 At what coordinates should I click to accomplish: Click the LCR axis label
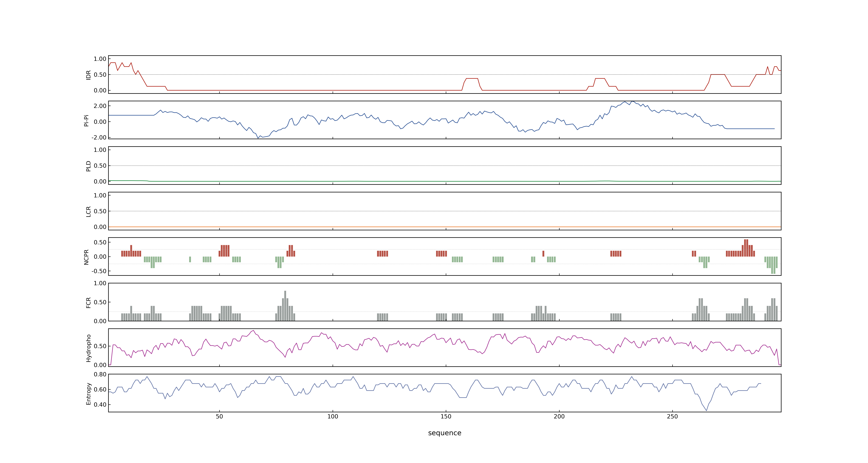pyautogui.click(x=88, y=211)
